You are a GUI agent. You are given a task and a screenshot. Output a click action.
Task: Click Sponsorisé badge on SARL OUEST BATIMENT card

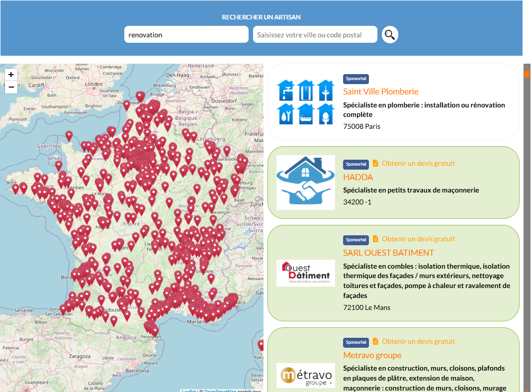[x=356, y=240]
